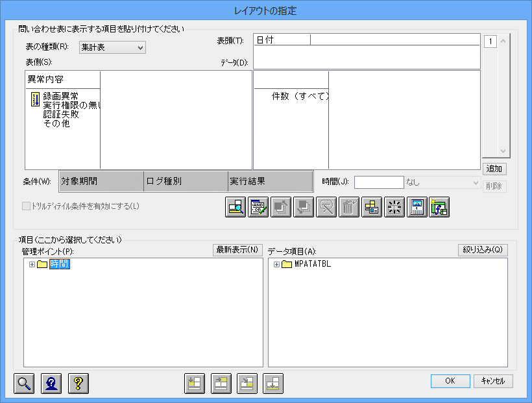
Task: Click the blue head help icon
Action: pos(51,384)
